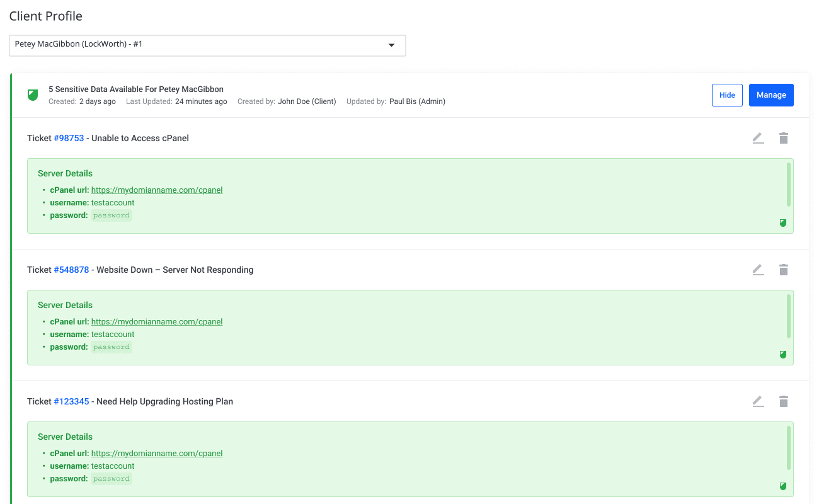819x504 pixels.
Task: Click the username 'testaccount' in ticket #548878
Action: click(113, 335)
